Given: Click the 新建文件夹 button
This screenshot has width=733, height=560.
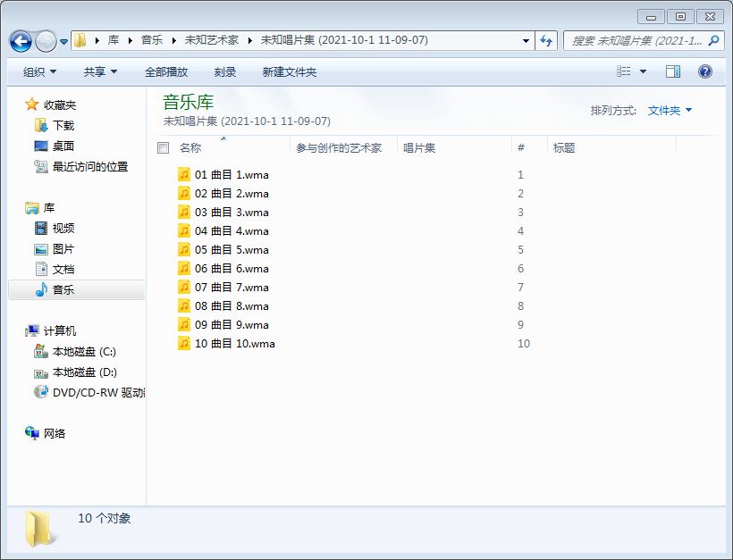Looking at the screenshot, I should pos(289,71).
